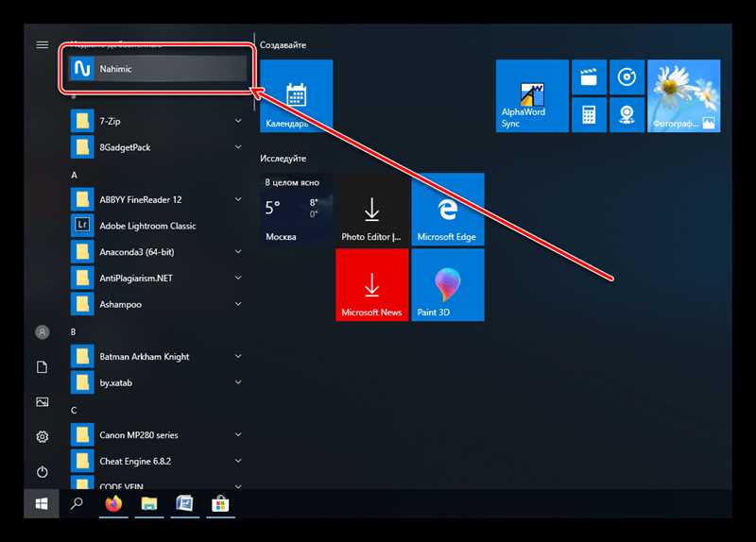
Task: Expand the by.xatab chevron
Action: pyautogui.click(x=238, y=382)
